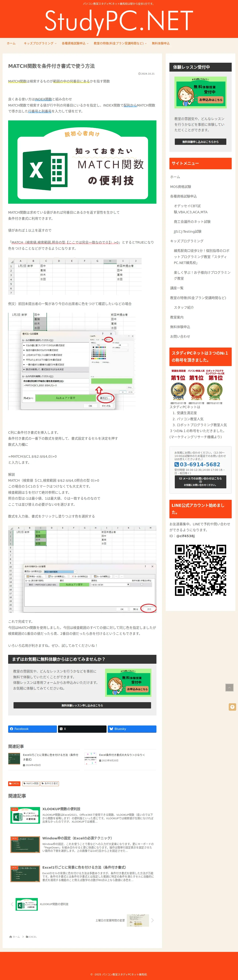Share the article on X
Screen dimensions: 238x980
82,729
